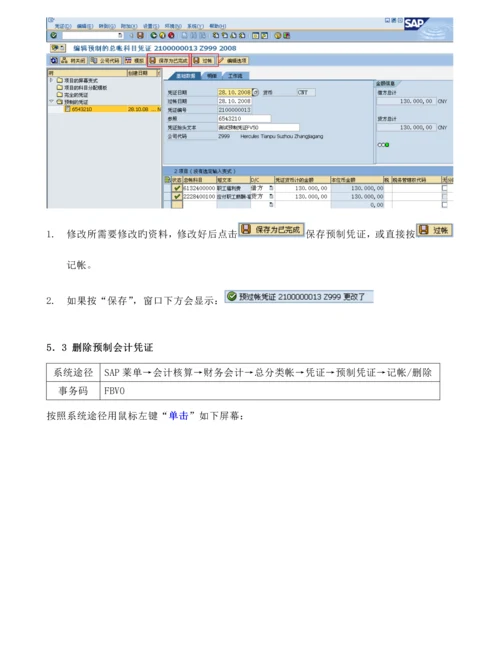500x647 pixels.
Task: Click the yellow Exit icon
Action: (x=162, y=35)
